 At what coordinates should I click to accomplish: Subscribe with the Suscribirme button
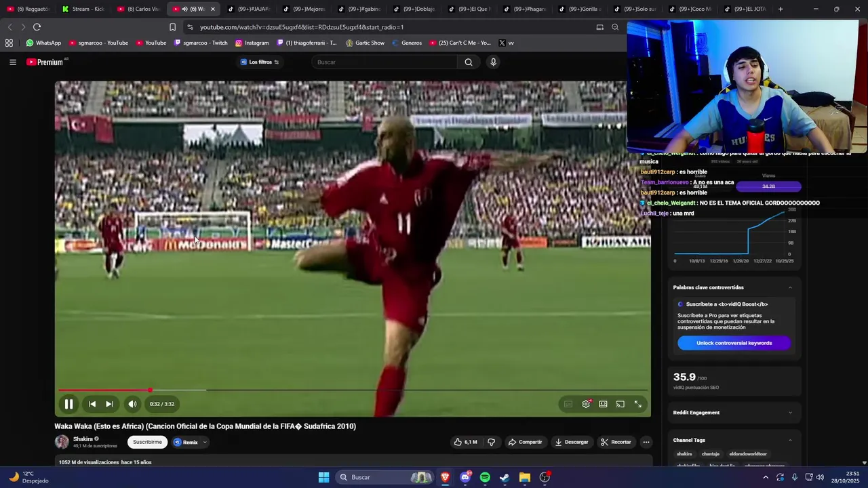tap(147, 442)
